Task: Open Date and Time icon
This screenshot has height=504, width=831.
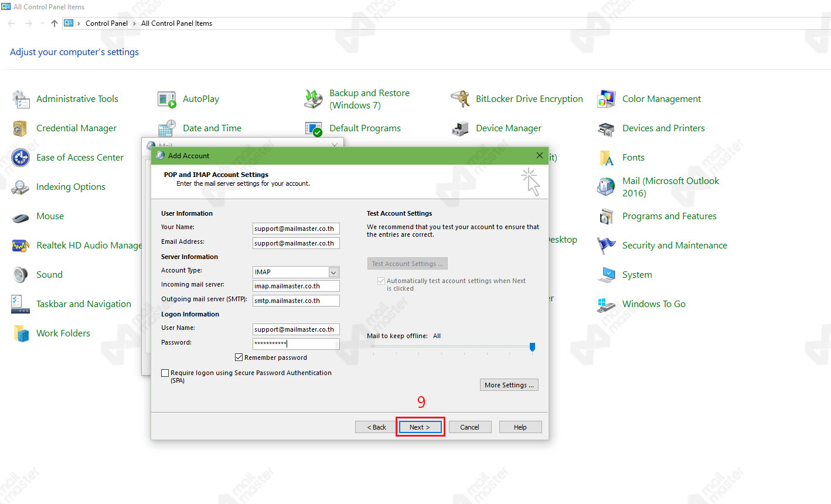Action: pyautogui.click(x=167, y=128)
